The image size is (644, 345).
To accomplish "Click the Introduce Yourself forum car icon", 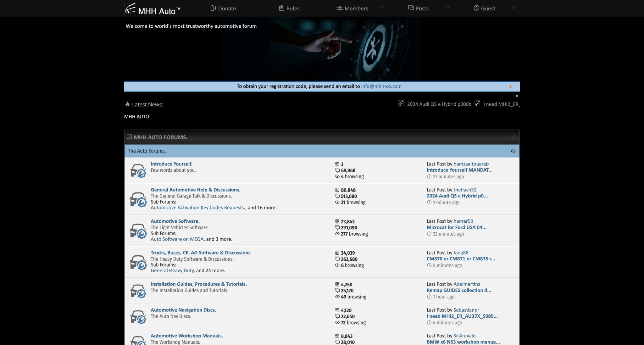I will (138, 170).
